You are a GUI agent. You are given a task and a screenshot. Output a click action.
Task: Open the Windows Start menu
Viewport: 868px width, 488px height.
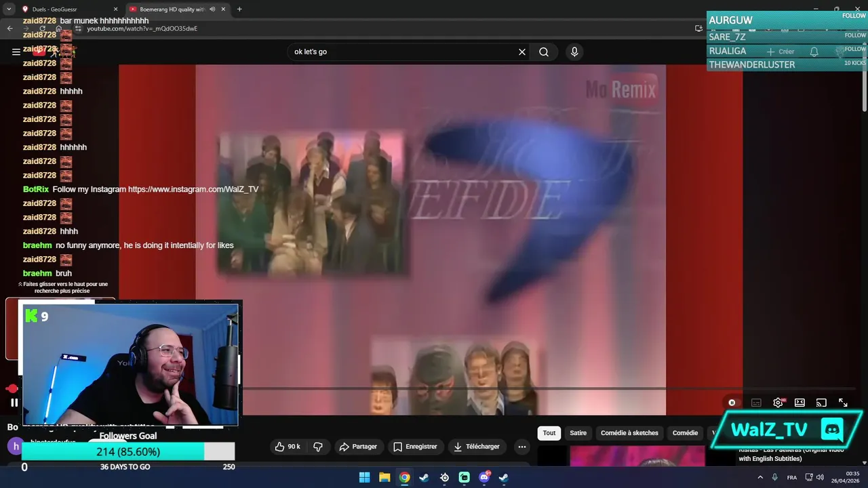364,477
